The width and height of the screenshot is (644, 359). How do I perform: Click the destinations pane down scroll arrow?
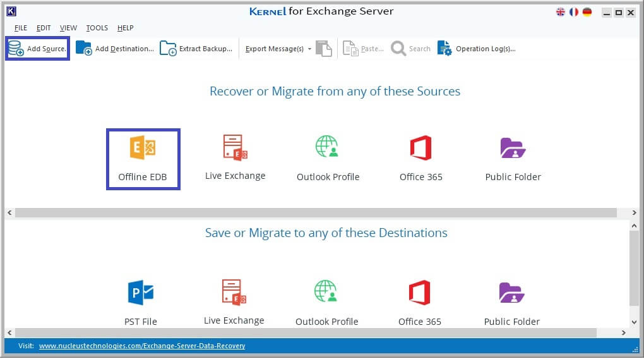pyautogui.click(x=634, y=322)
